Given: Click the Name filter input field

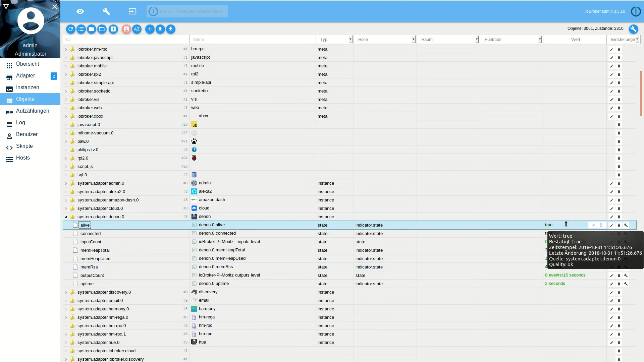Looking at the screenshot, I should (253, 40).
